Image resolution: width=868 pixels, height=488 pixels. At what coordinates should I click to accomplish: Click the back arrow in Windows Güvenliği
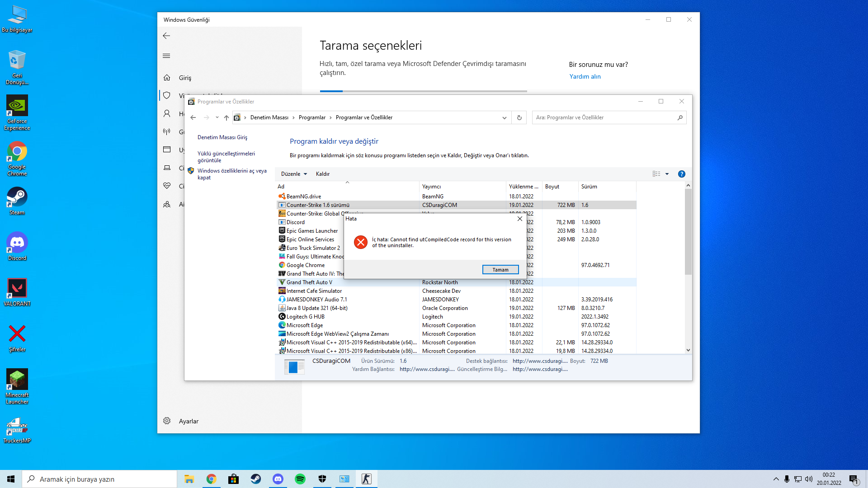tap(166, 36)
